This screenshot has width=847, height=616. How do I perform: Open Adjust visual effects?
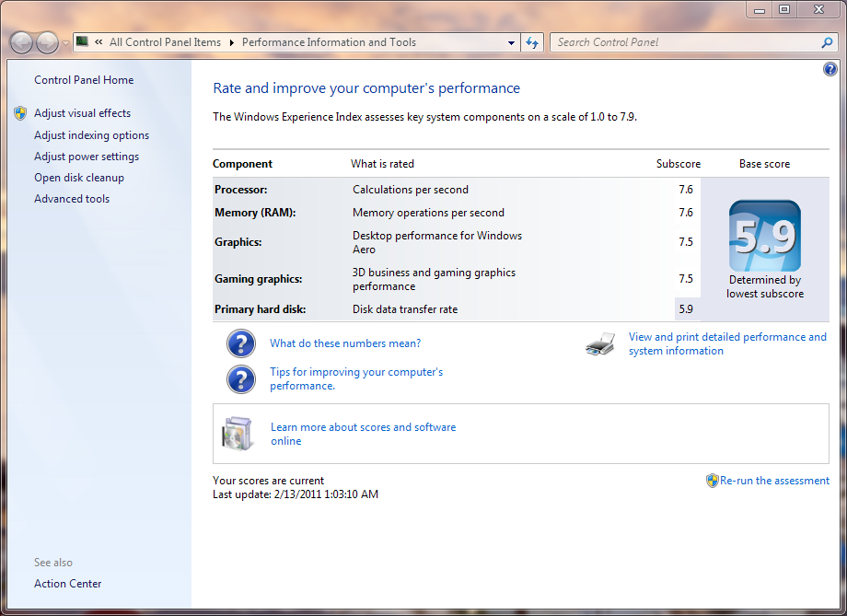pos(82,113)
